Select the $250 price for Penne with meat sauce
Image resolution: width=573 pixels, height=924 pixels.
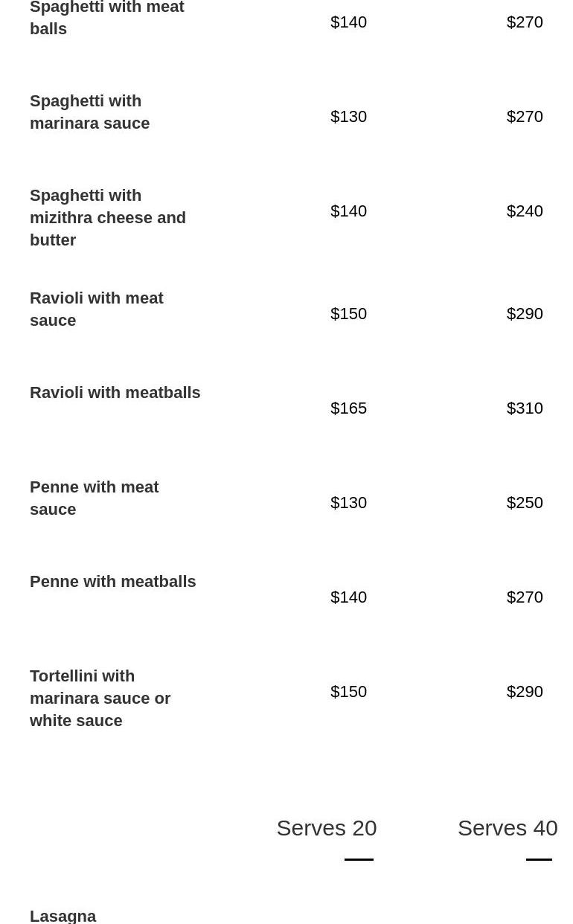(525, 502)
